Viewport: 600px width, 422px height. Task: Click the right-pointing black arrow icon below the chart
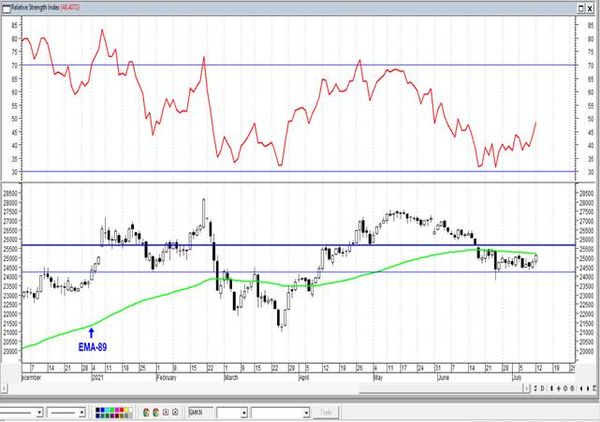(x=588, y=388)
